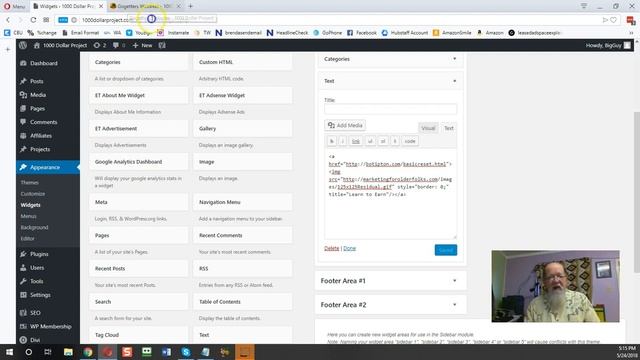The image size is (640, 360).
Task: Select the Navigation Menu widget
Action: [x=242, y=202]
